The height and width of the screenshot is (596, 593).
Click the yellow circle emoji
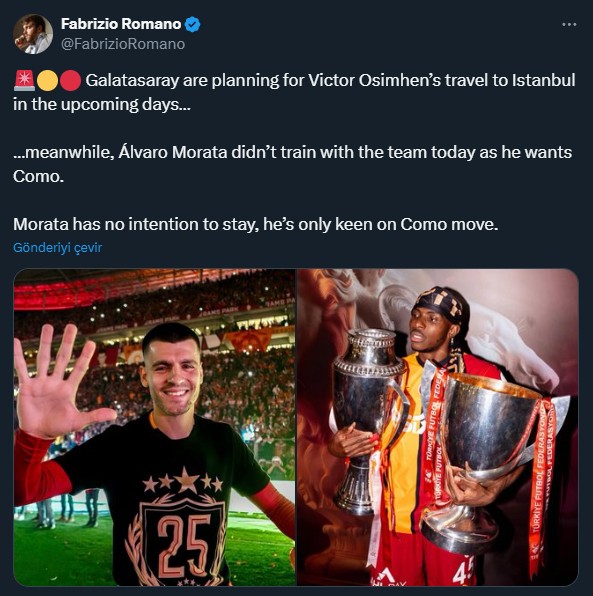pos(48,81)
